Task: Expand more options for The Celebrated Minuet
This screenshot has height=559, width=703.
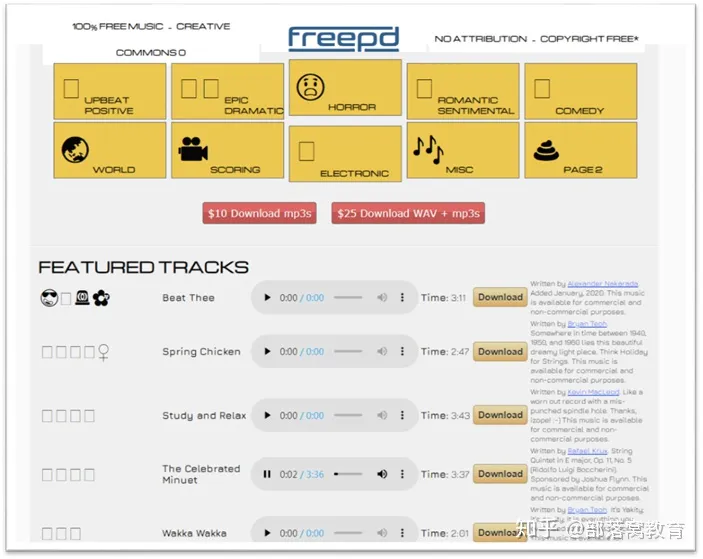Action: (403, 474)
